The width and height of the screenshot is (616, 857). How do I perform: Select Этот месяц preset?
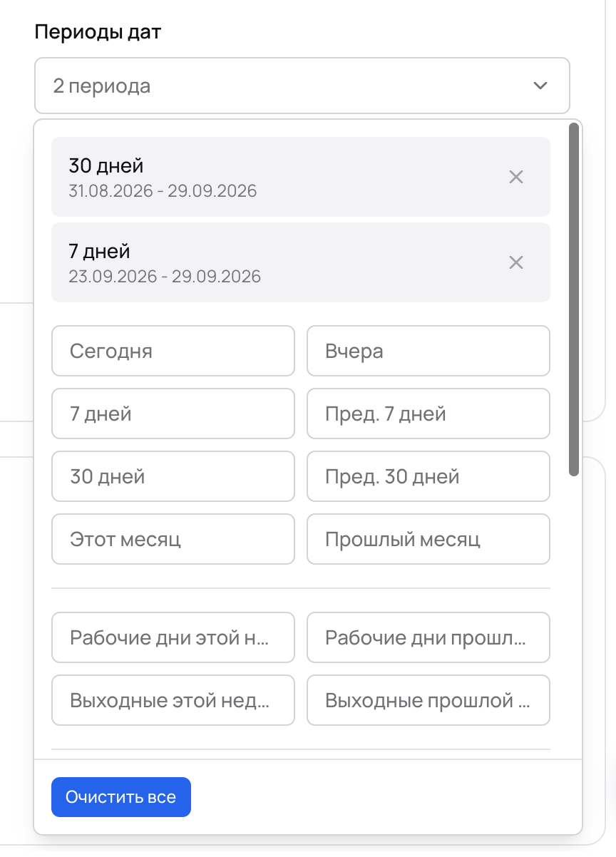click(173, 539)
